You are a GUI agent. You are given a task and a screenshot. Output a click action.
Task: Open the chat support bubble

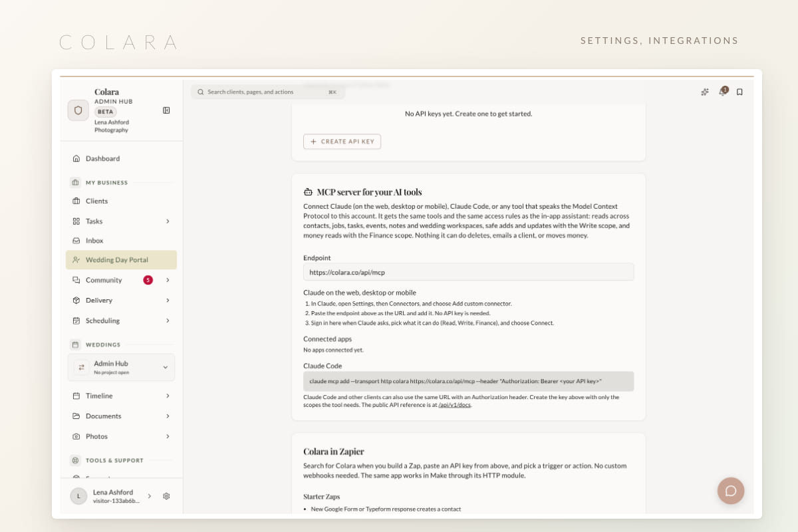point(731,491)
